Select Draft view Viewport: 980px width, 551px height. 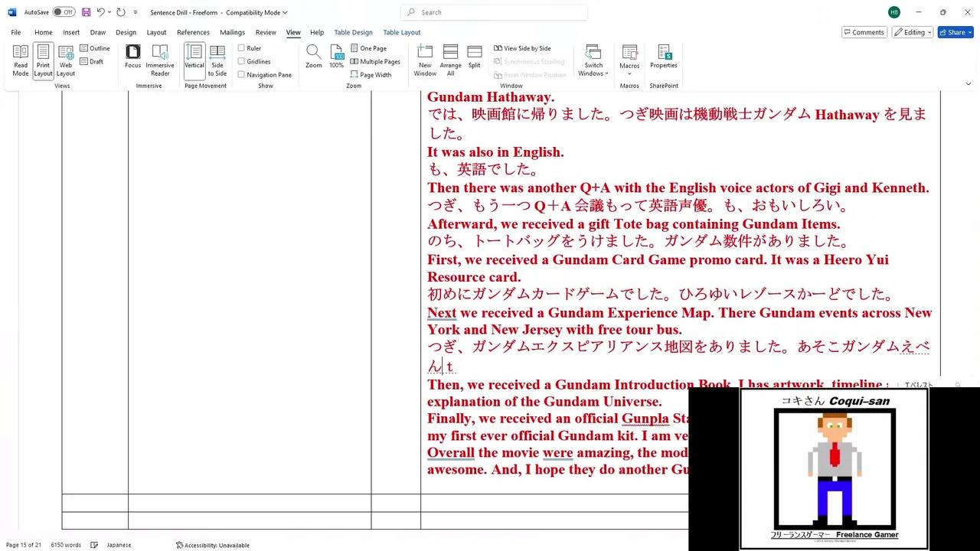(x=92, y=61)
